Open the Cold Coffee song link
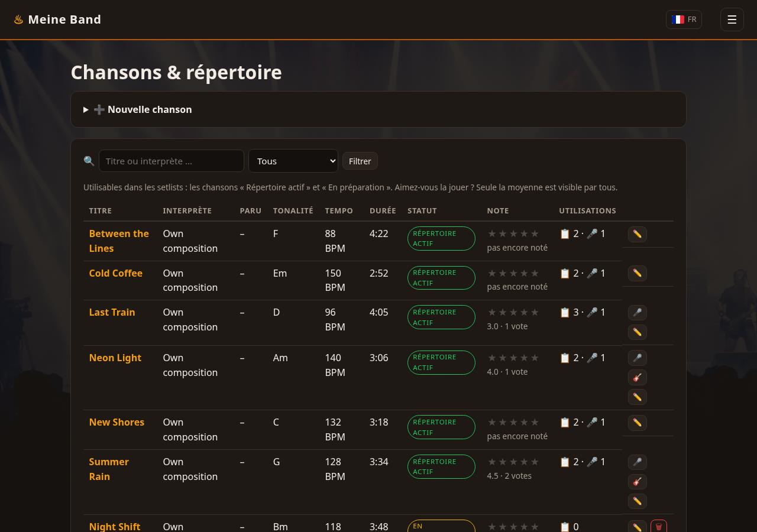Screen dimensions: 757x532 coord(116,273)
